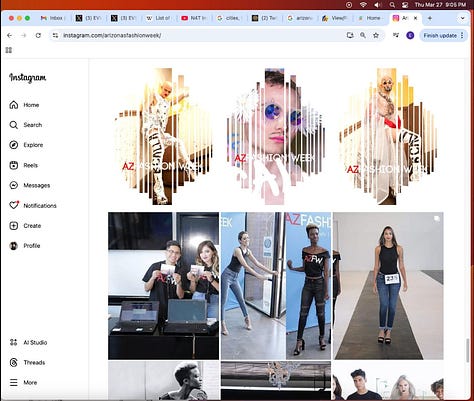Screen dimensions: 474x401
Task: Switch to the Home tab
Action: click(x=370, y=18)
